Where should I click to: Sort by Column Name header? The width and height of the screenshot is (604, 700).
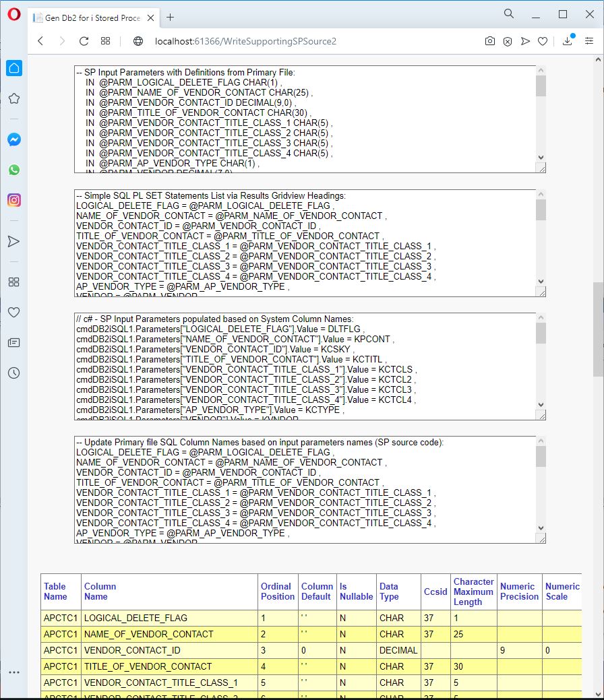point(100,592)
